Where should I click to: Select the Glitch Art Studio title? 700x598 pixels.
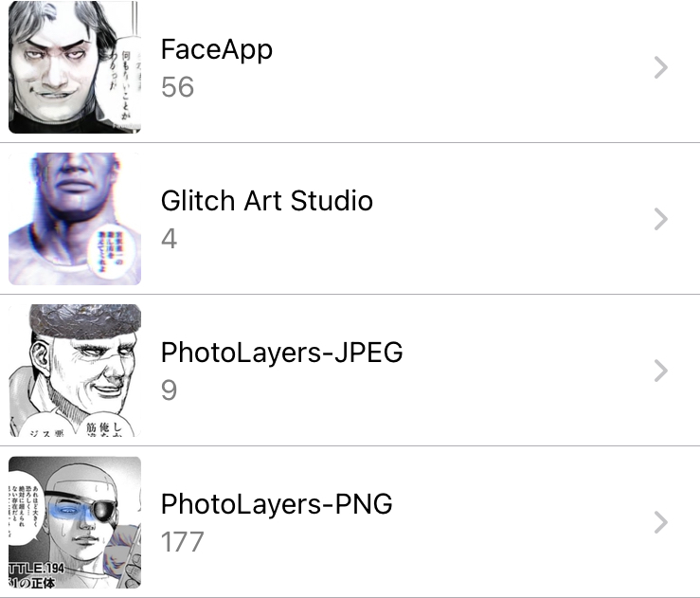click(267, 201)
